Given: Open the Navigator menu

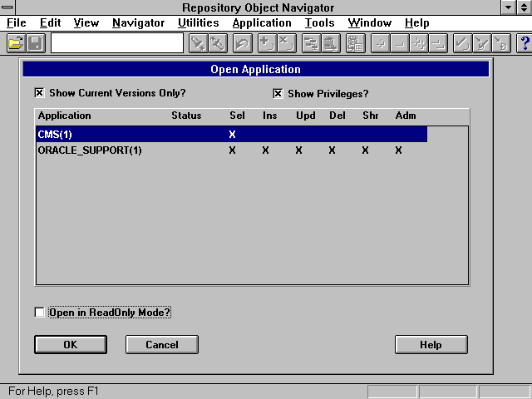Looking at the screenshot, I should pos(138,23).
